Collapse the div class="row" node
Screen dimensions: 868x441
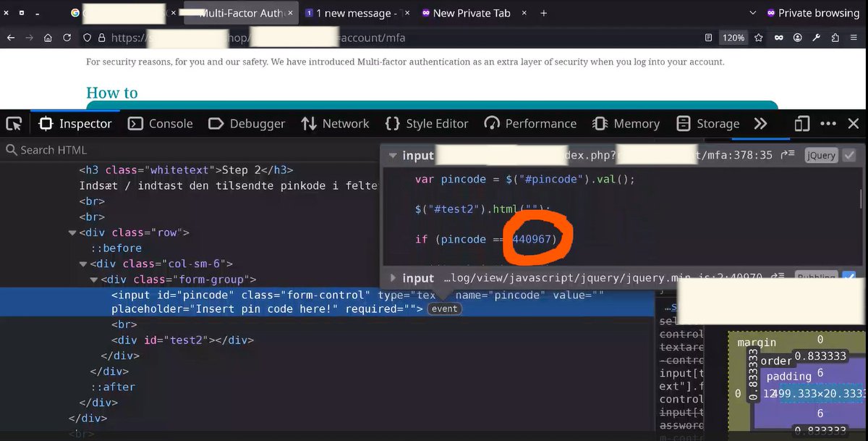point(72,233)
